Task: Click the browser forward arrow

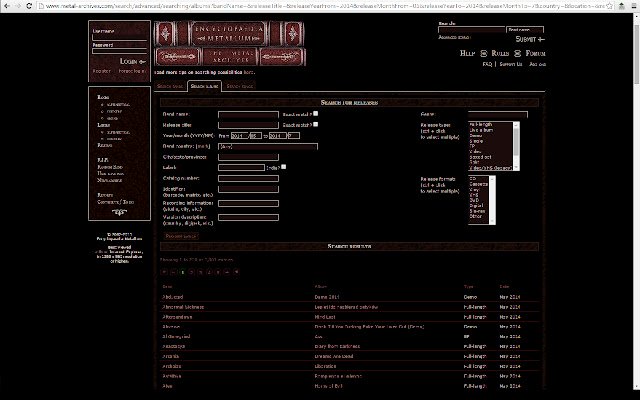Action: point(18,6)
